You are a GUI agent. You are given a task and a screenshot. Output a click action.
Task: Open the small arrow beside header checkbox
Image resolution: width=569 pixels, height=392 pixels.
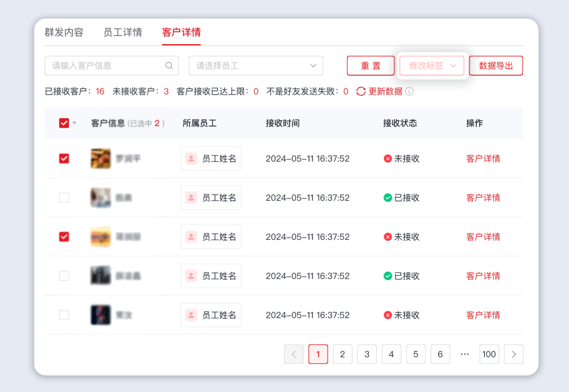click(74, 123)
